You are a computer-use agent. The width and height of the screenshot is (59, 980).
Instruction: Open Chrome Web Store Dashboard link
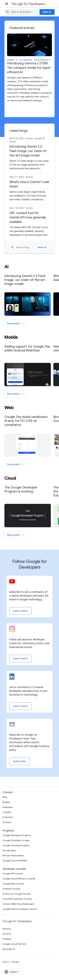point(18,904)
